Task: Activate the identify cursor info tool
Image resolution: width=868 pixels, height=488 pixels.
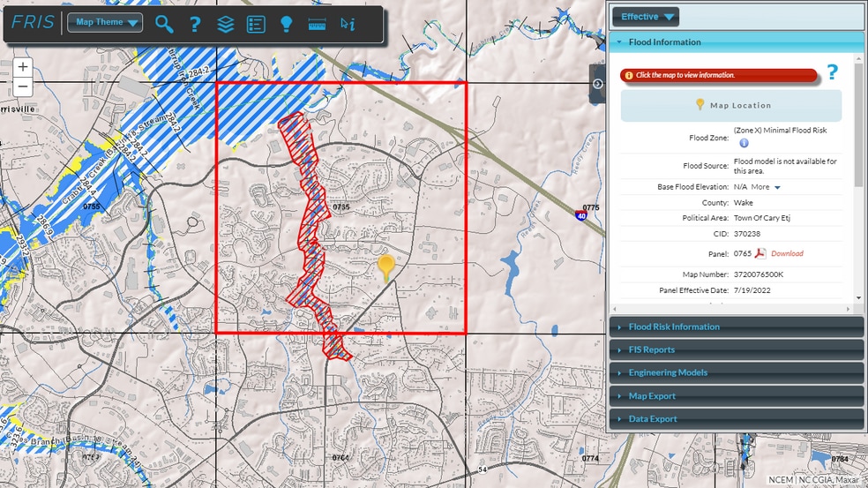Action: pos(348,24)
